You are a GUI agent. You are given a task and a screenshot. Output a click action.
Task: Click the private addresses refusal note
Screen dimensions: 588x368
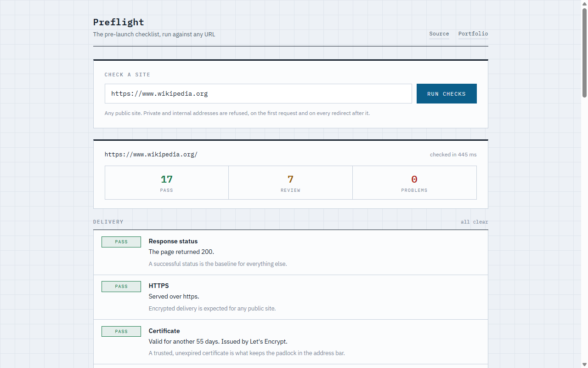pos(237,113)
